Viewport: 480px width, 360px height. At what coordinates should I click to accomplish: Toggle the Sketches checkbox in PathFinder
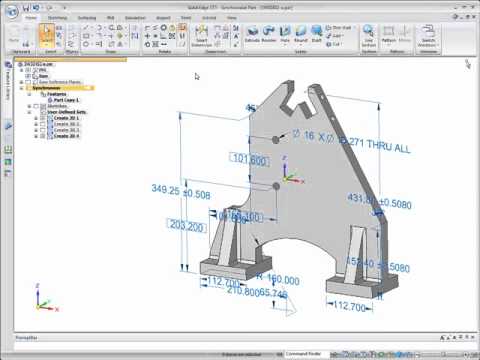(36, 106)
